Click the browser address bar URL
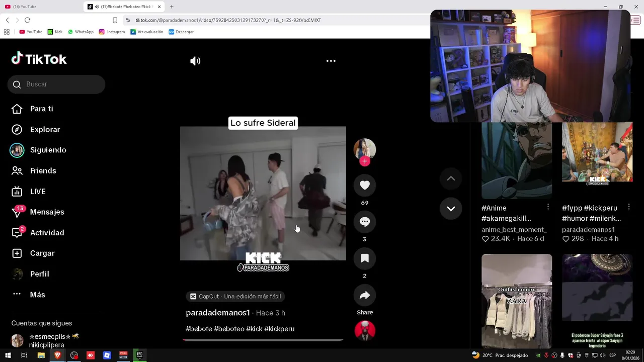 point(228,20)
